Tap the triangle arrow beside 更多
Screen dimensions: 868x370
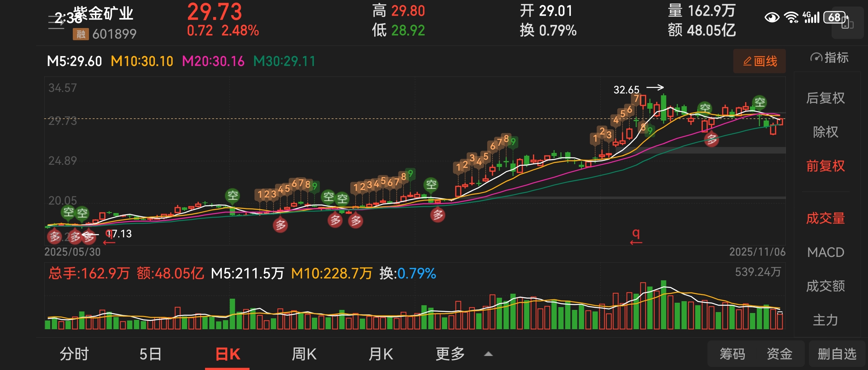click(488, 354)
